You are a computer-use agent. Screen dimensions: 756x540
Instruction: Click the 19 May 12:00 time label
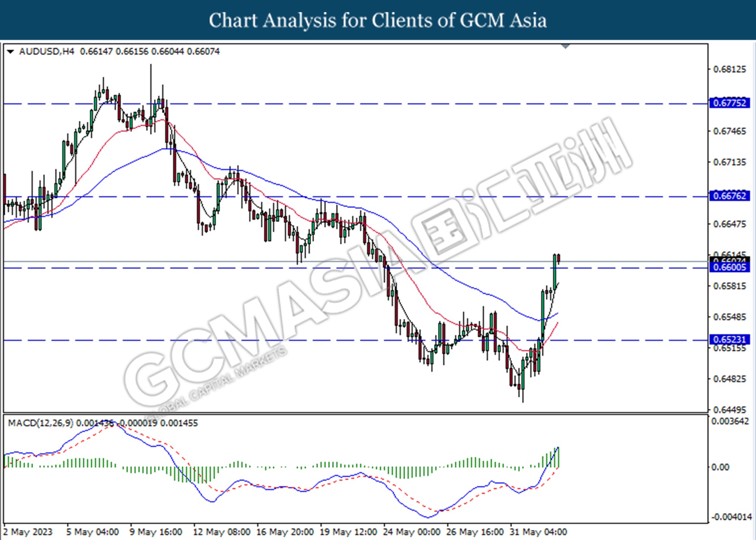349,532
